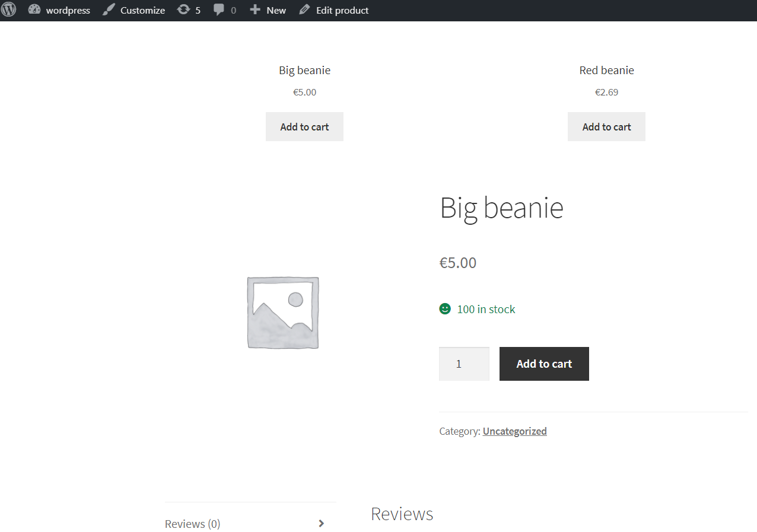Image resolution: width=757 pixels, height=532 pixels.
Task: Click the €2.69 price under Red beanie
Action: (606, 92)
